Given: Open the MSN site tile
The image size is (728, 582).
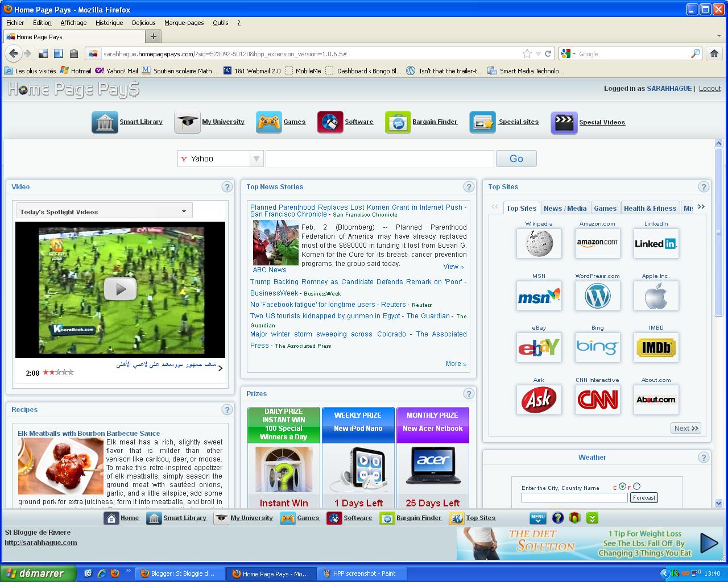Looking at the screenshot, I should point(539,296).
